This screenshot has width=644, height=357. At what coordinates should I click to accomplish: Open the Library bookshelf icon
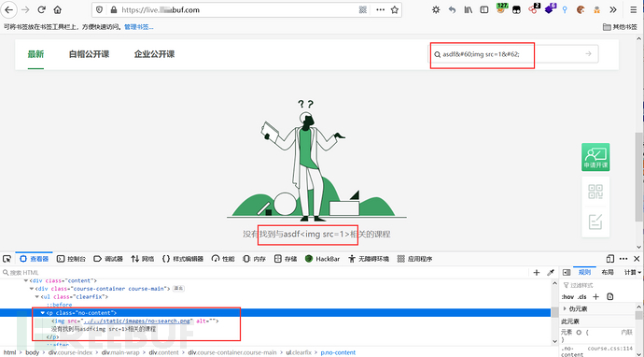point(469,10)
